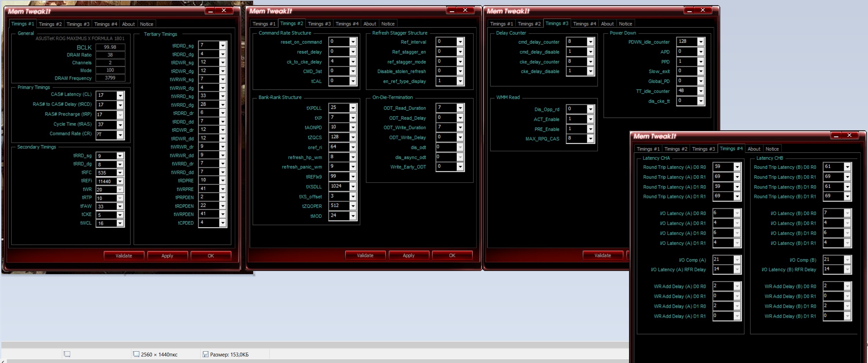
Task: Click the WR Add Delay (B) D0 R0 field
Action: [837, 286]
